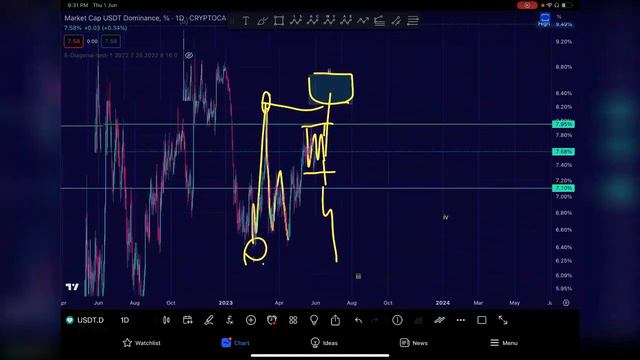Open the square layout icon

point(482,320)
